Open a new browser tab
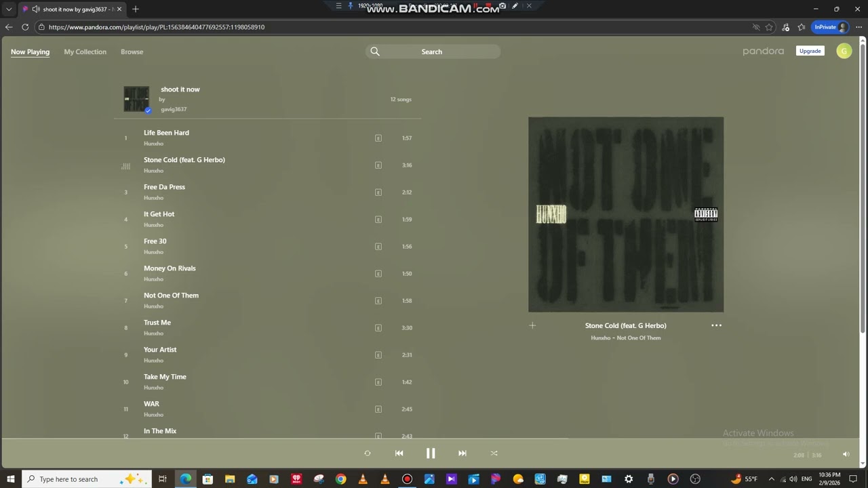Viewport: 868px width, 488px height. pos(136,9)
